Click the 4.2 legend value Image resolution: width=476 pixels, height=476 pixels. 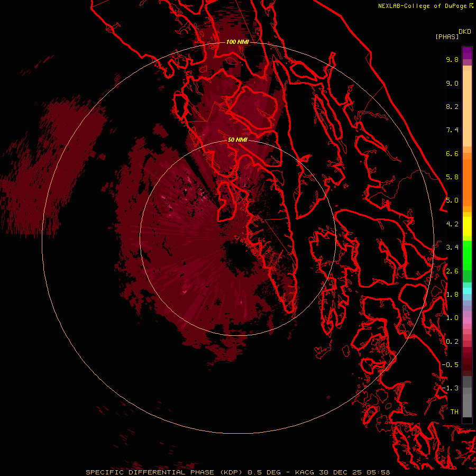[x=452, y=224]
